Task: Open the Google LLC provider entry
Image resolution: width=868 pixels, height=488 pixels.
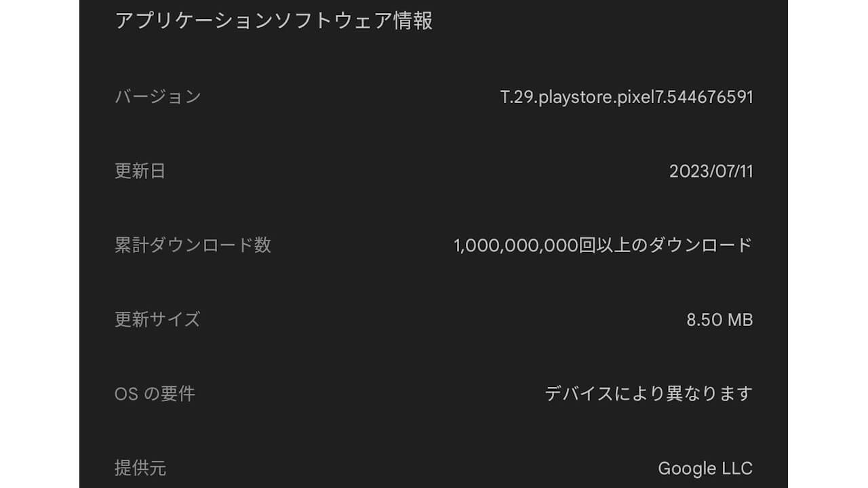Action: pos(705,467)
